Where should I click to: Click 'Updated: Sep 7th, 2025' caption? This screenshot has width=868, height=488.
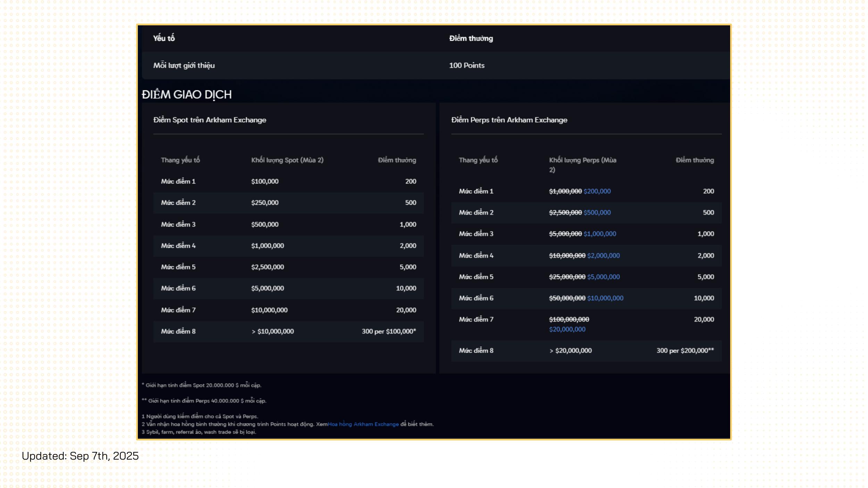pos(80,456)
